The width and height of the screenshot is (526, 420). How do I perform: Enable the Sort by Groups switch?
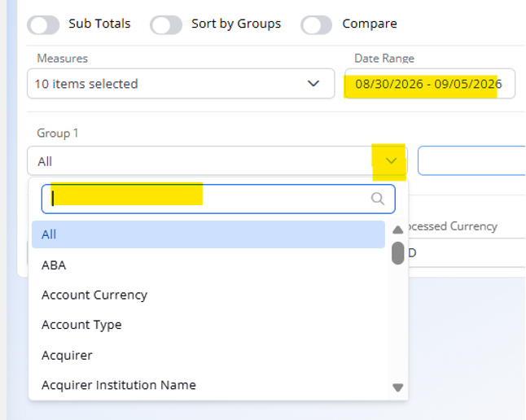tap(166, 24)
